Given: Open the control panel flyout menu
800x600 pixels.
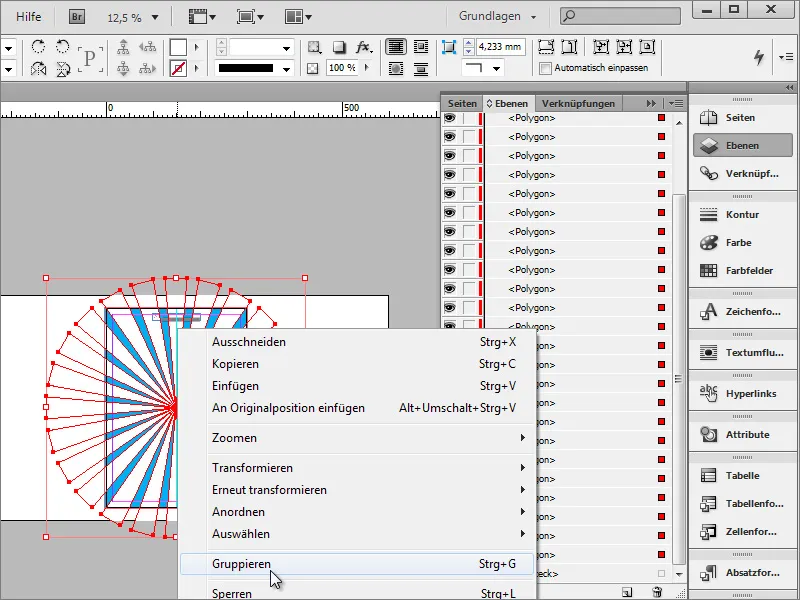Looking at the screenshot, I should [786, 57].
